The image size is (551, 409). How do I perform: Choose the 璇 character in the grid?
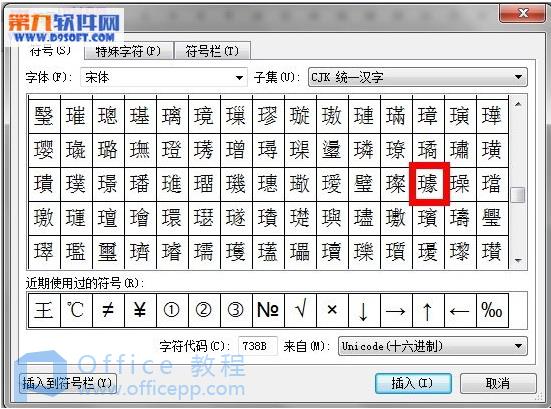pyautogui.click(x=300, y=116)
